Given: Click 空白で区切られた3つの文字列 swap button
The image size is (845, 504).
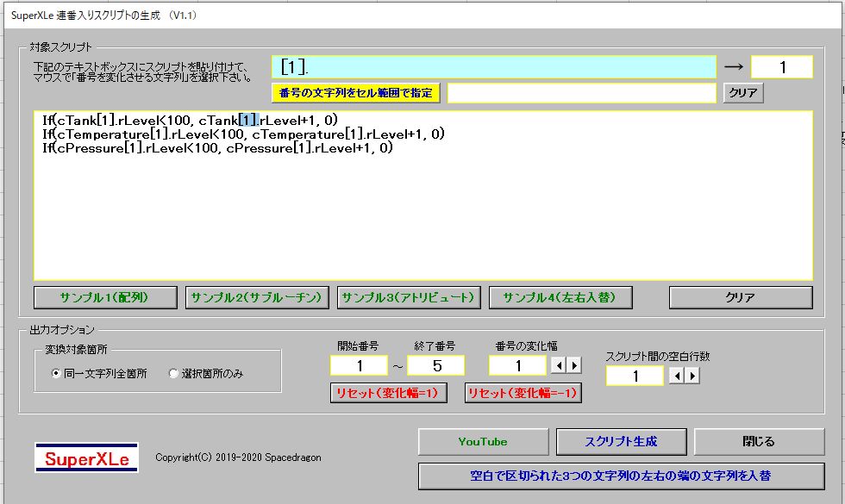Looking at the screenshot, I should [x=622, y=476].
